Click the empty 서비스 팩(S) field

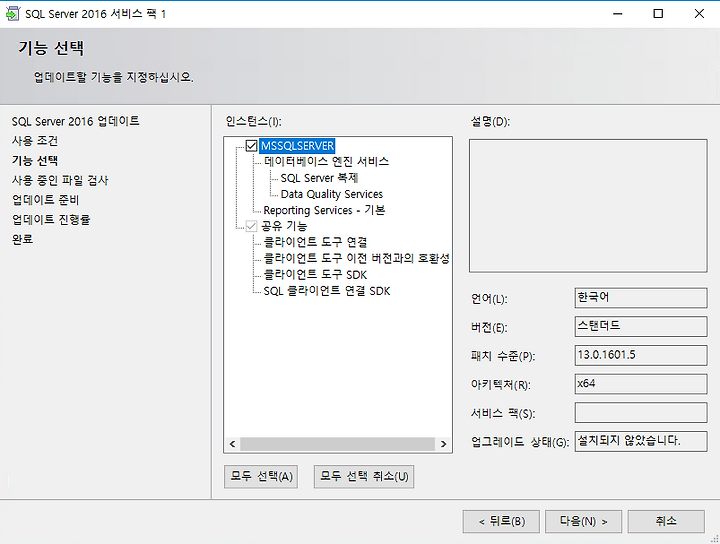click(x=641, y=413)
